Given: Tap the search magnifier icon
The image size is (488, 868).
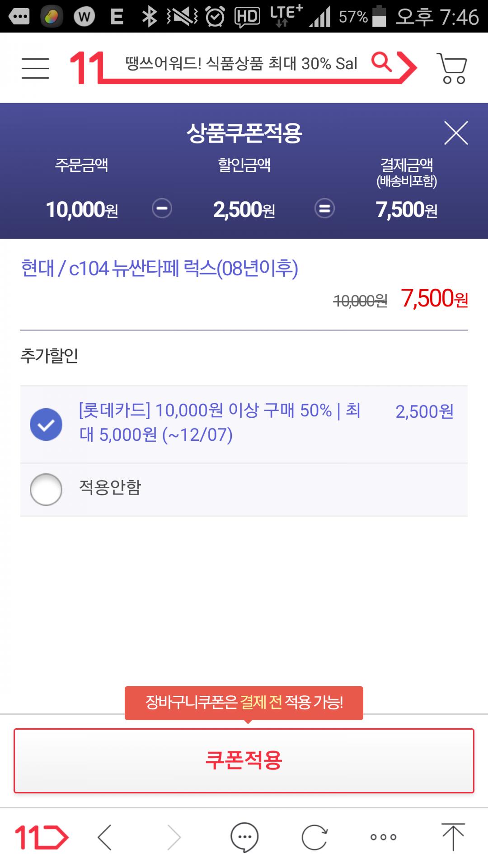Looking at the screenshot, I should point(382,62).
